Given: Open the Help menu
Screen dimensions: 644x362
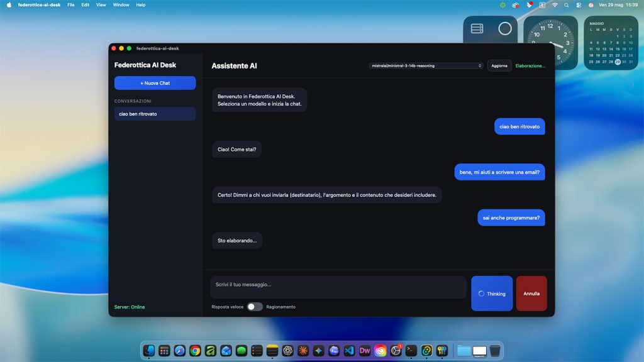Looking at the screenshot, I should click(141, 5).
